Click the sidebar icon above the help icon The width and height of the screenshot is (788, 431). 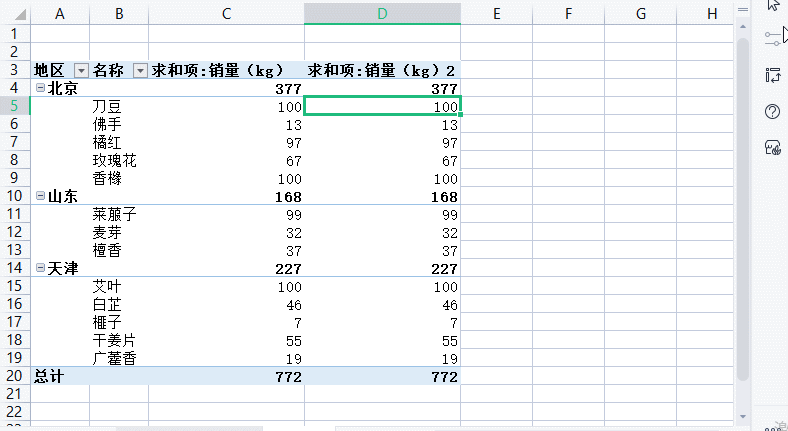(x=772, y=75)
